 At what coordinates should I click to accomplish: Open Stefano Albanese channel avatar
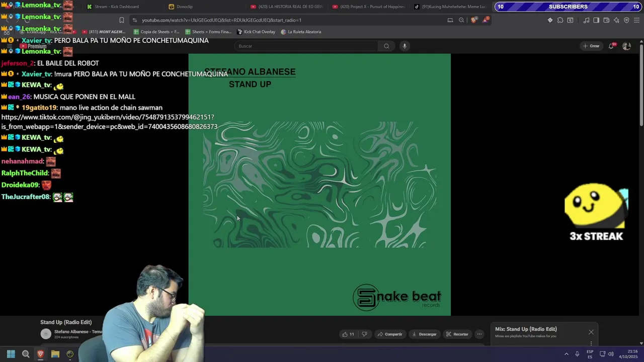(x=46, y=334)
